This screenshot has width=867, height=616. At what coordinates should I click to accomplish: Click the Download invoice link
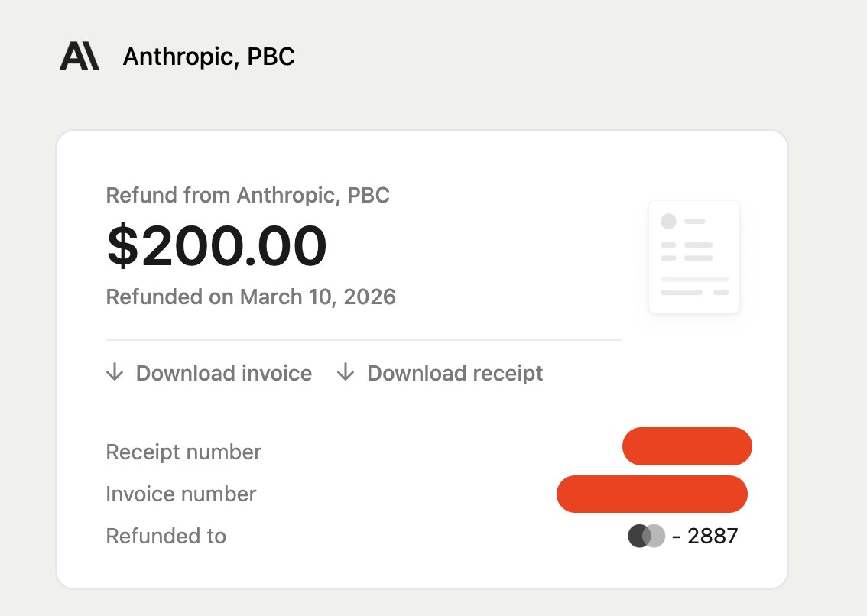click(223, 373)
